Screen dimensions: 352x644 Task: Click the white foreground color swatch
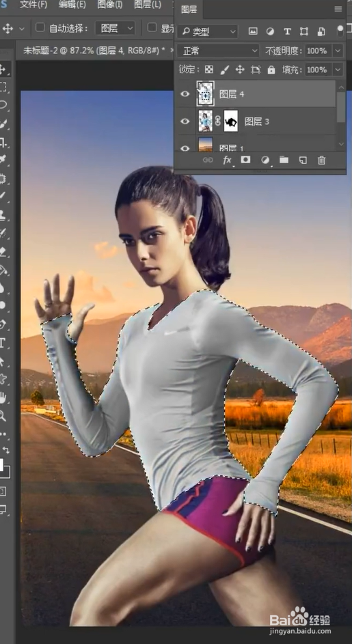(x=1, y=465)
